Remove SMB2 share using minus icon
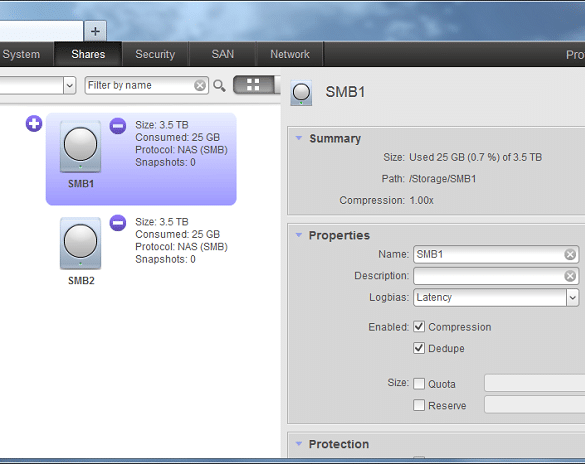This screenshot has width=585, height=464. click(118, 223)
